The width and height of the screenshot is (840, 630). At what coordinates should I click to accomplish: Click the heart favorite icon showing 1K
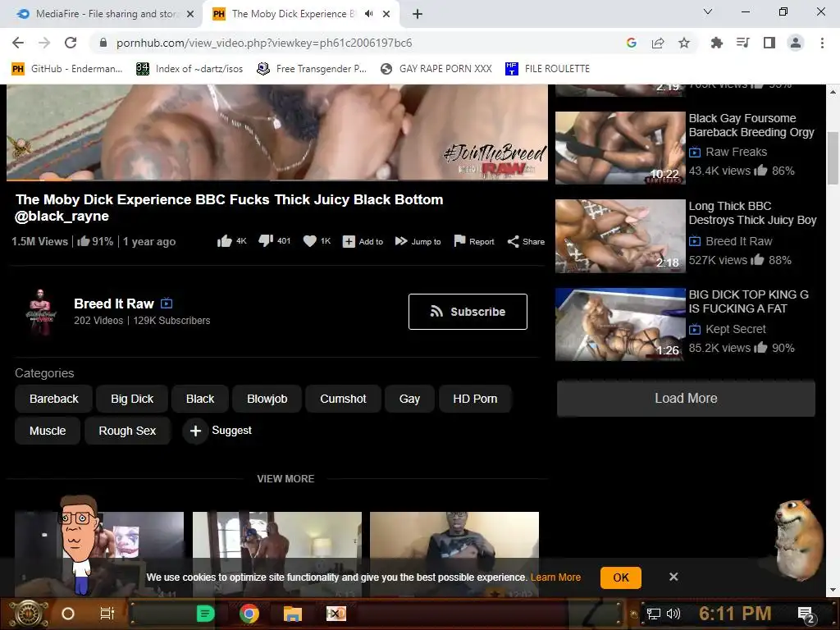(x=309, y=242)
